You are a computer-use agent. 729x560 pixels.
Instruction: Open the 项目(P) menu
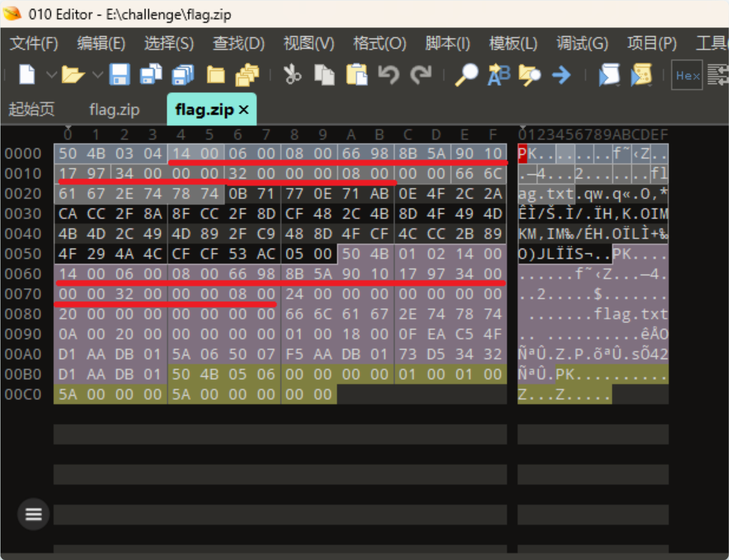click(652, 44)
